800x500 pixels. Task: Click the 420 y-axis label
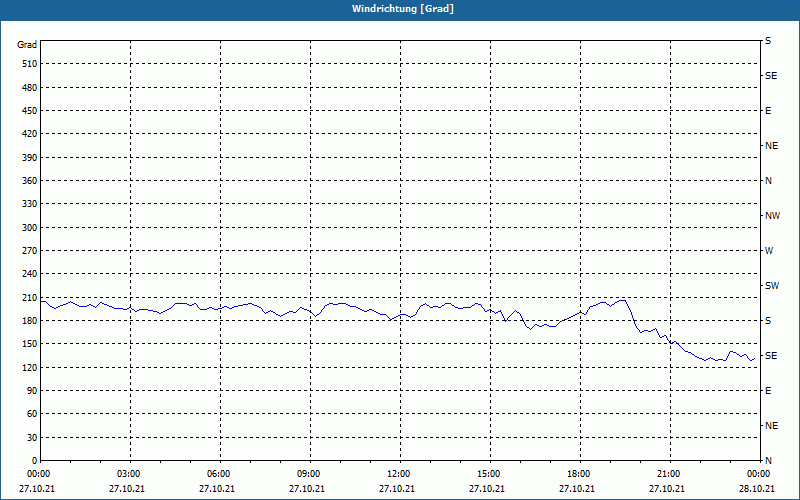pyautogui.click(x=30, y=134)
